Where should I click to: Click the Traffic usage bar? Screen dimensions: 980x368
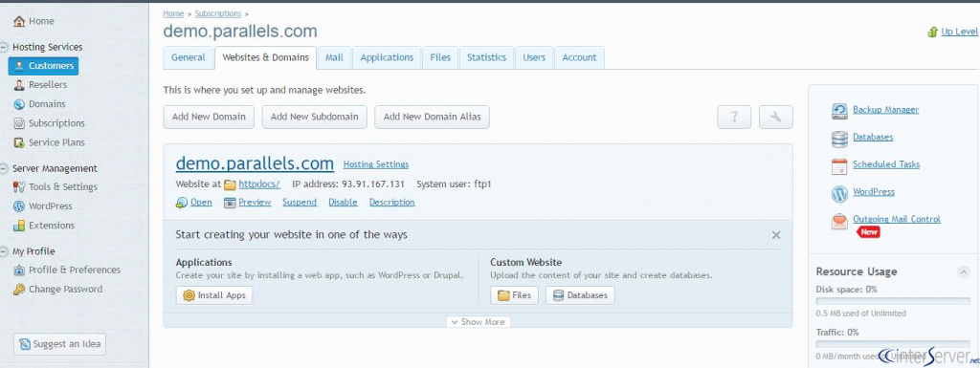[893, 344]
